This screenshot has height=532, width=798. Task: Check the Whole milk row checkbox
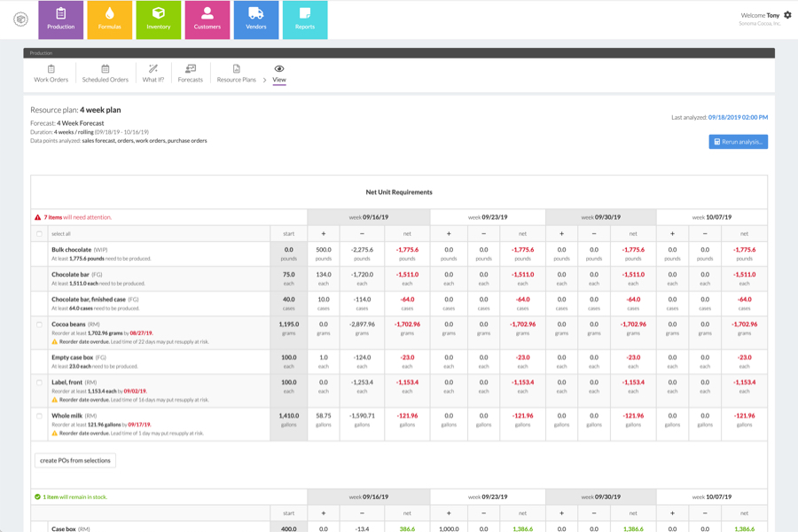click(x=39, y=416)
